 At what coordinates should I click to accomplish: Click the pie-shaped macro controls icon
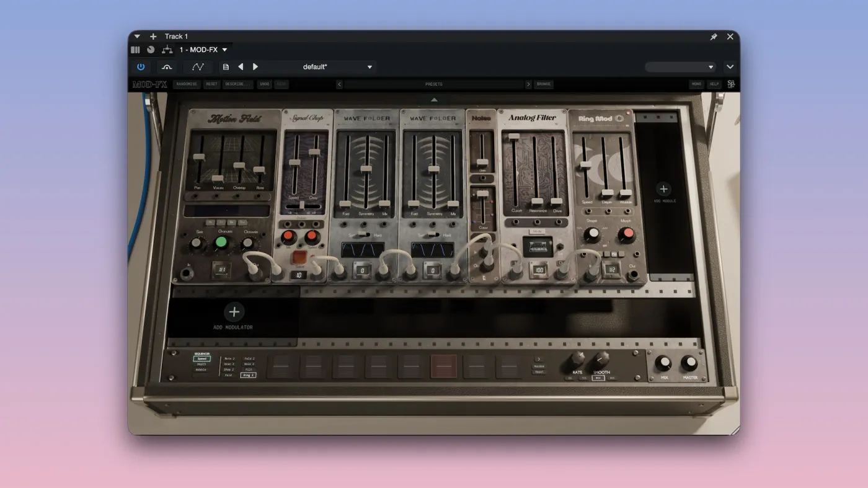151,50
